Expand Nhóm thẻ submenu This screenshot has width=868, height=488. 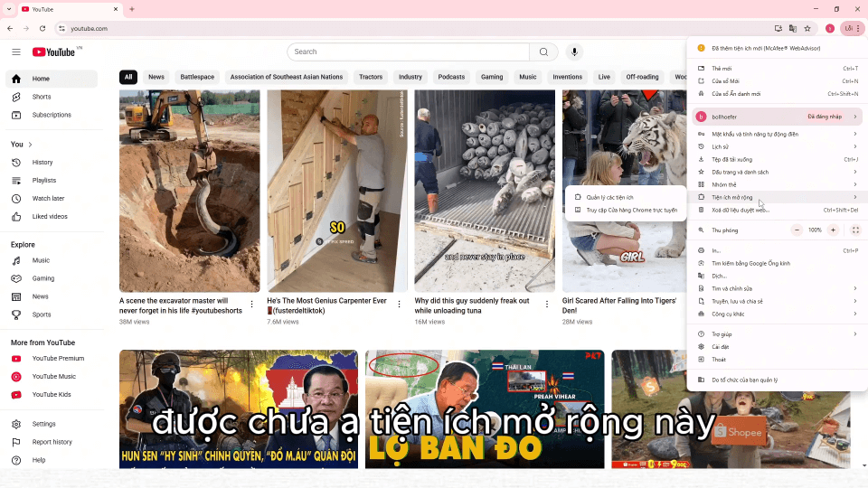[778, 184]
